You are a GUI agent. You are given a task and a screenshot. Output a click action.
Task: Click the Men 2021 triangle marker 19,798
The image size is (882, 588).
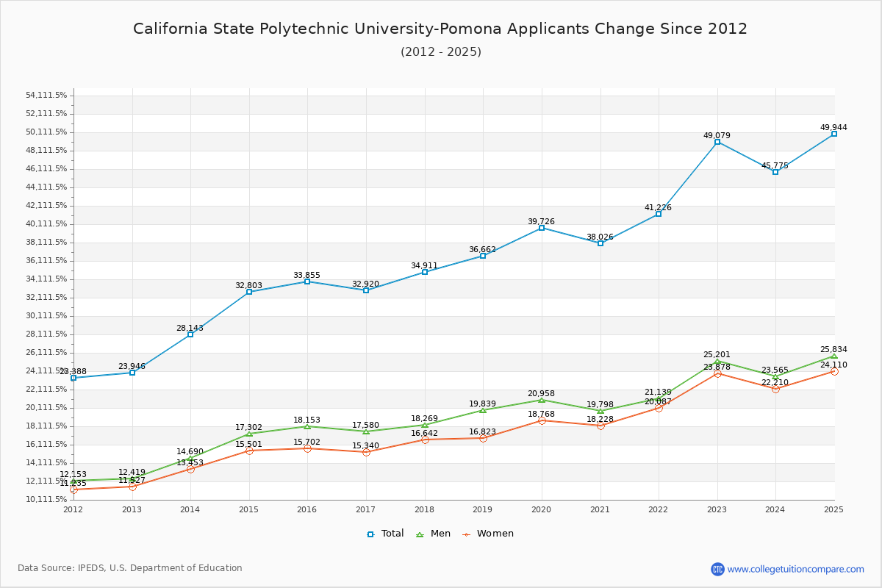(x=600, y=411)
